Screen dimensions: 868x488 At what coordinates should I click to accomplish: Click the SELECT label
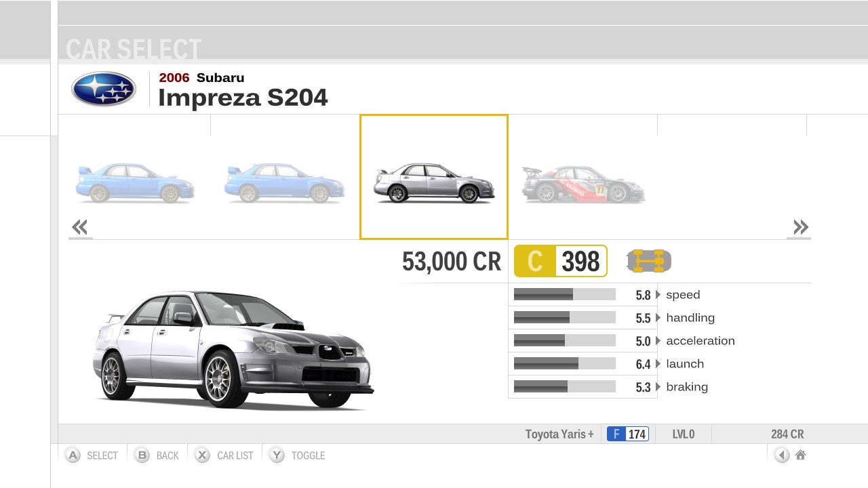coord(102,455)
